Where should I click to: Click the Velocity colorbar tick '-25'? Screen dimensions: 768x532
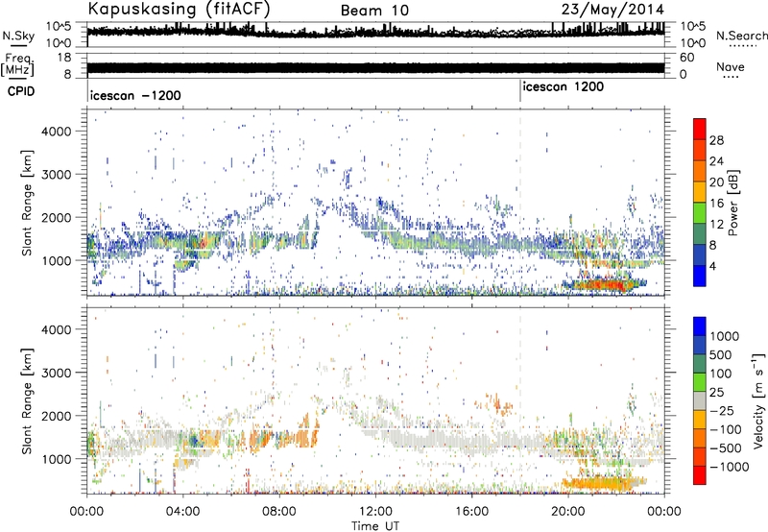(x=722, y=410)
